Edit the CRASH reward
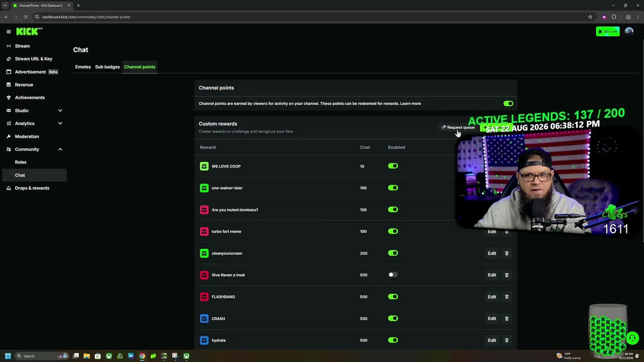The height and width of the screenshot is (362, 644). click(x=492, y=318)
